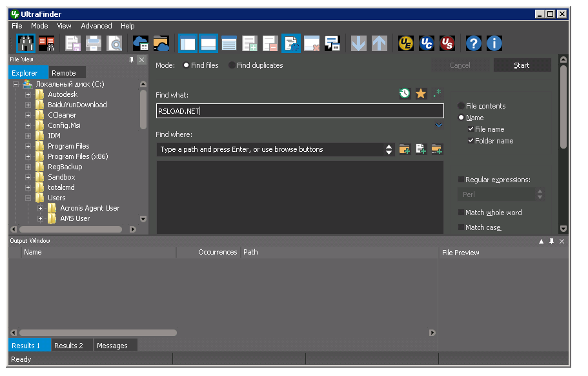
Task: Click the window-with-red-X toolbar icon
Action: click(312, 43)
